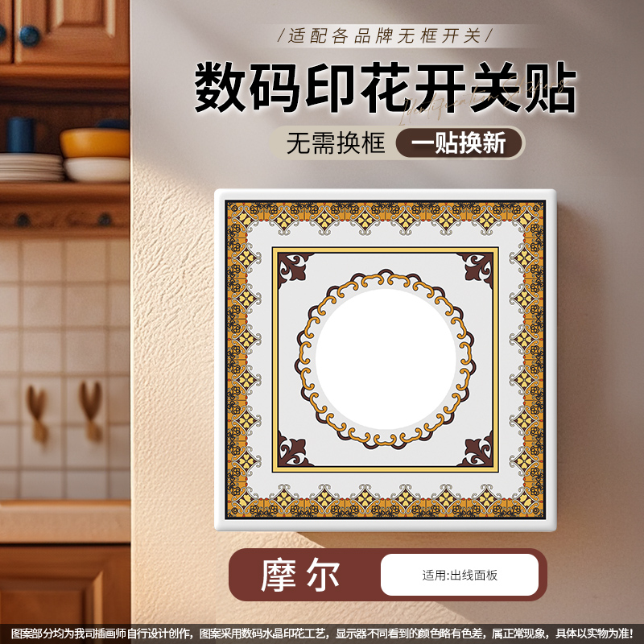Screen dimensions: 644x644
Task: Click the 数码印花开关贴 headline
Action: pos(386,88)
